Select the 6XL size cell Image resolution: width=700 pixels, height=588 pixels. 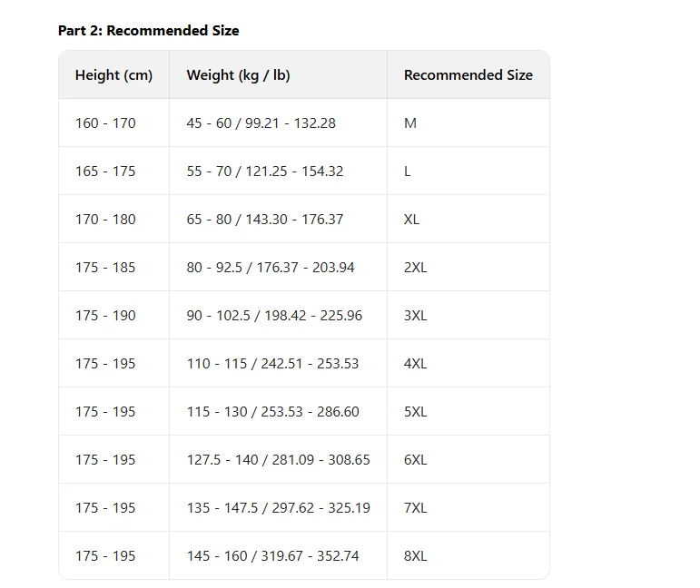pos(416,460)
